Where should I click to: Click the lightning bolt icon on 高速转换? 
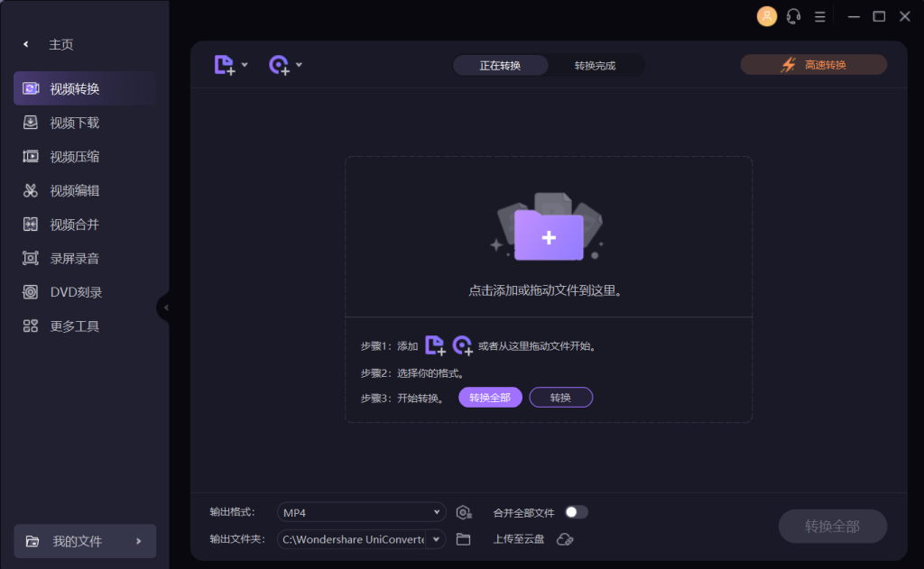789,65
